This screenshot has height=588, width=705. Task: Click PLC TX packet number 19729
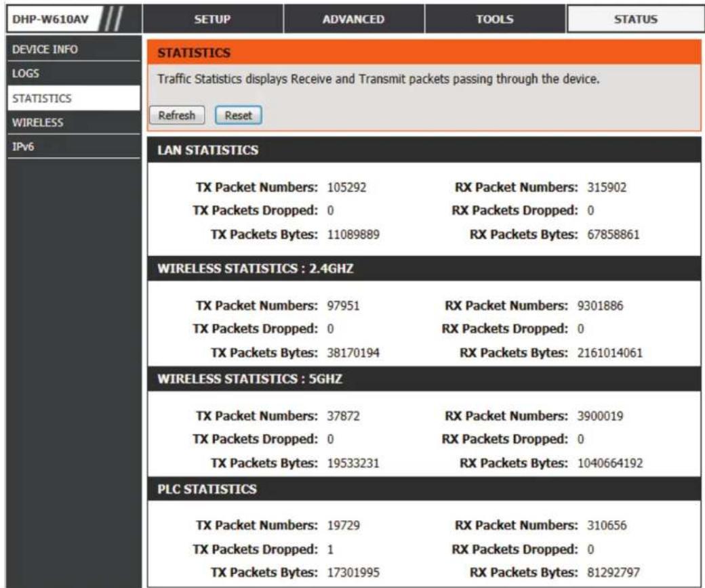344,526
